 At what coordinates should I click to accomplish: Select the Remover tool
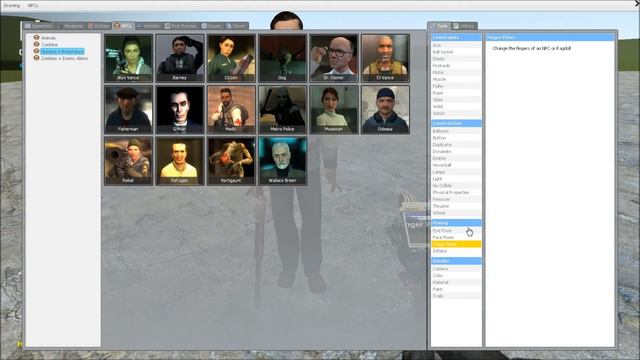(x=456, y=199)
